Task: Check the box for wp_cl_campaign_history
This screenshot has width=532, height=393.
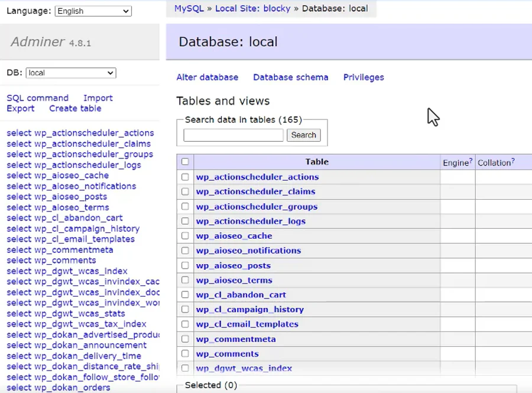Action: coord(185,309)
